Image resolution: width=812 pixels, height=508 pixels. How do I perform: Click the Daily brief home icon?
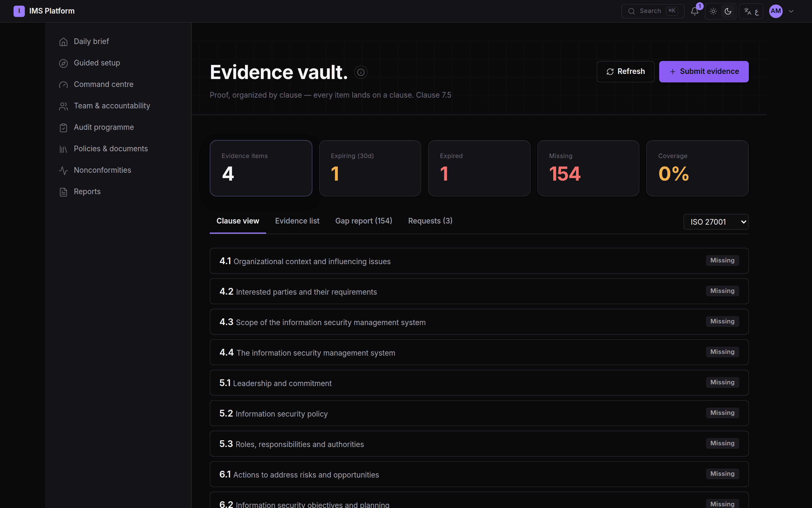[x=63, y=42]
